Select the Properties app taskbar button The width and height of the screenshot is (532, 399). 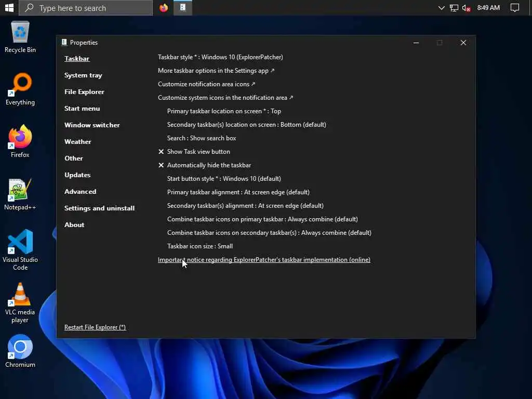pyautogui.click(x=183, y=7)
